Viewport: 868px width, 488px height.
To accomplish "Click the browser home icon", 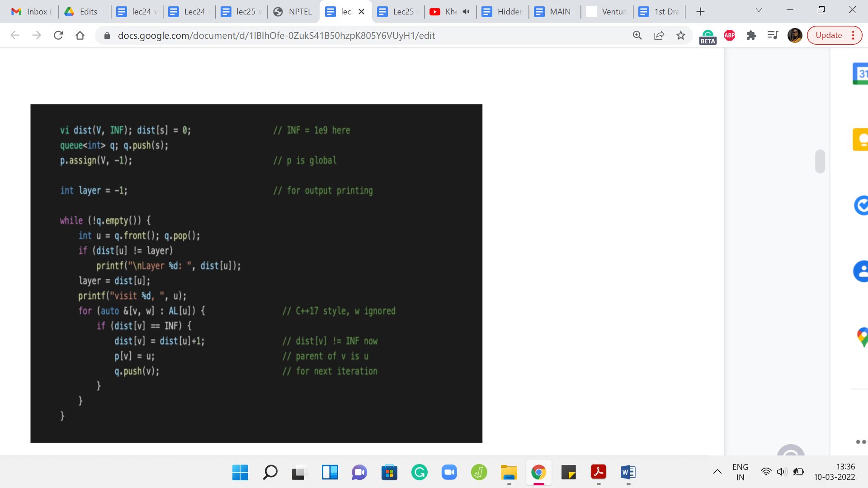I will pos(80,35).
